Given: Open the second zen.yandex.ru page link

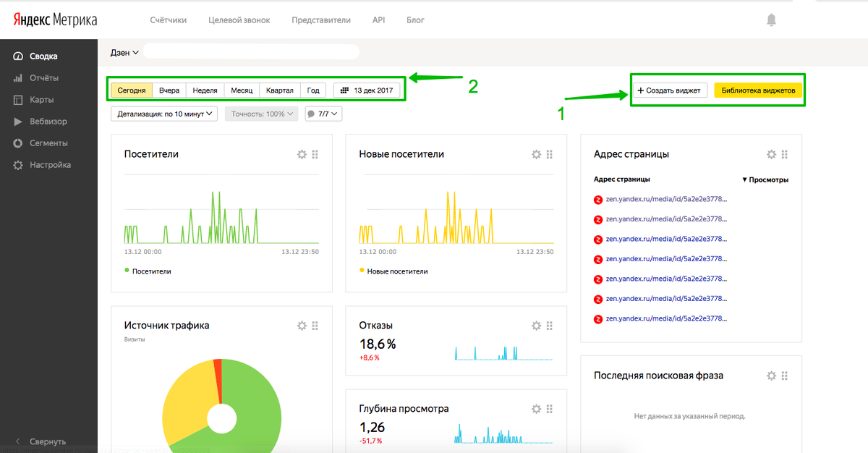Looking at the screenshot, I should click(x=666, y=219).
